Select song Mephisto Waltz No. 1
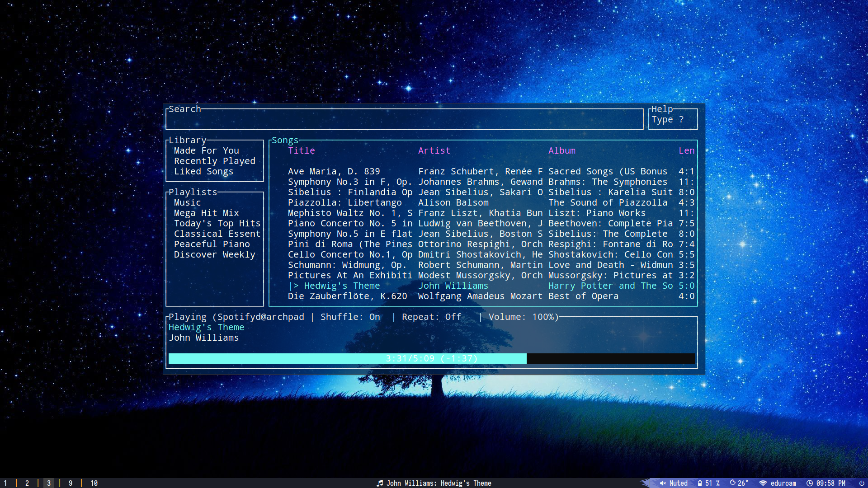This screenshot has width=868, height=488. [350, 213]
